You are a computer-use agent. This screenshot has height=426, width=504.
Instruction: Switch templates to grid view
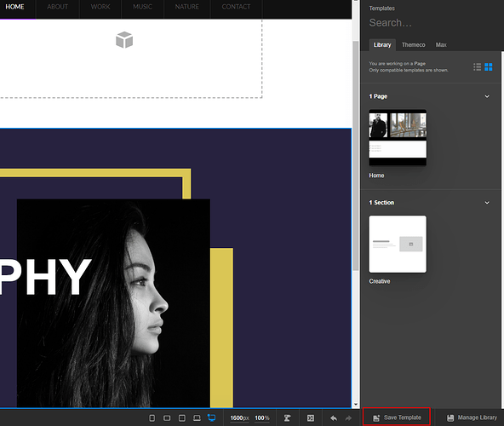pyautogui.click(x=489, y=67)
